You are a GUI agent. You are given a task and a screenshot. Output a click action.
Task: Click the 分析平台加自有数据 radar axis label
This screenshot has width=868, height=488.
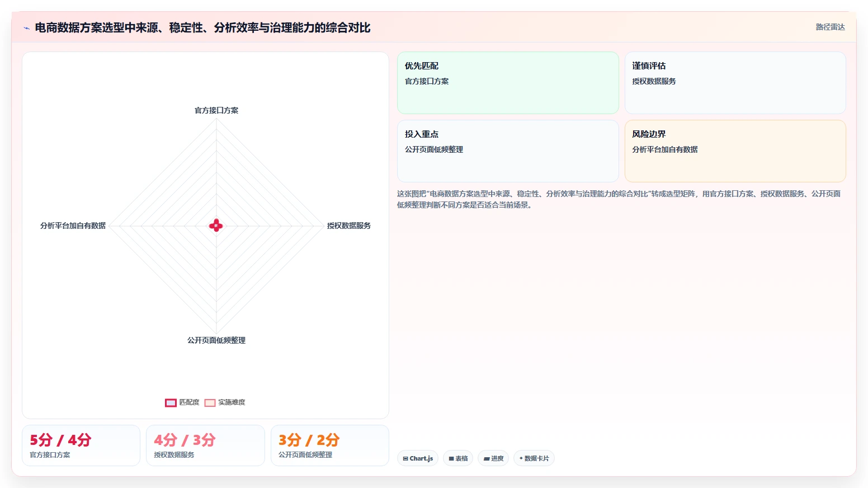click(x=73, y=226)
